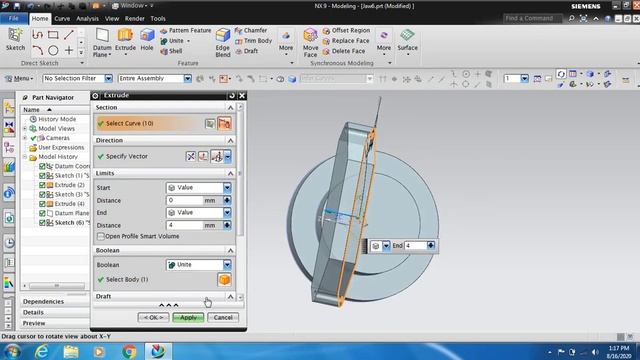This screenshot has width=640, height=360.
Task: Switch to the Tools tab
Action: [158, 19]
